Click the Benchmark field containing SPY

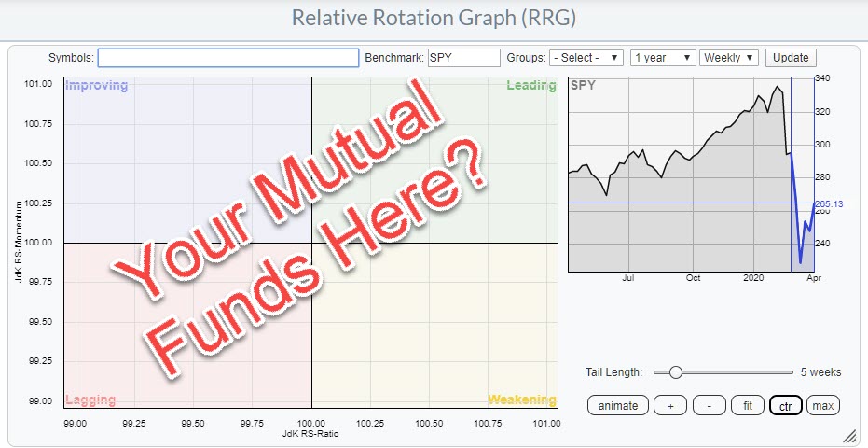coord(463,58)
